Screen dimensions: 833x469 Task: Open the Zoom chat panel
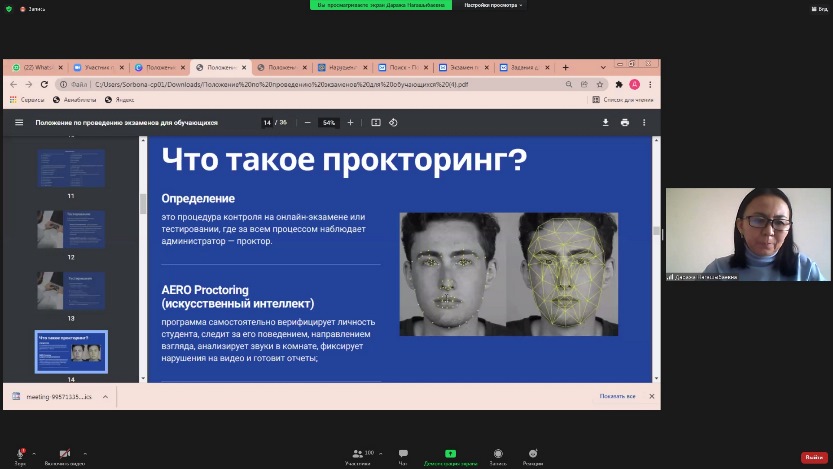(x=403, y=455)
